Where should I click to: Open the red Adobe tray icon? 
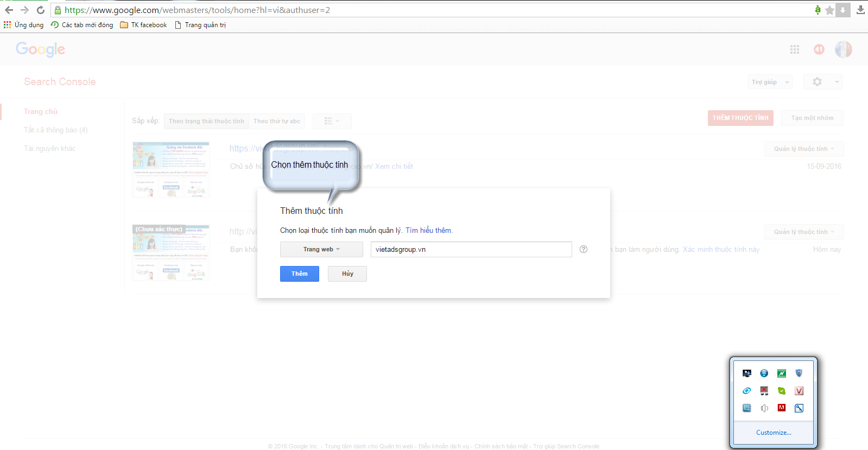[x=782, y=408]
